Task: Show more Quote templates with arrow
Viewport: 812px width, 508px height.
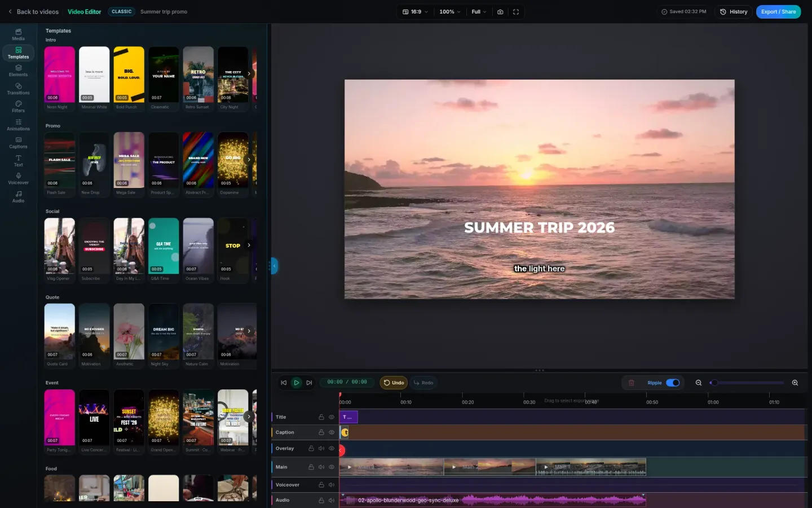Action: coord(249,331)
